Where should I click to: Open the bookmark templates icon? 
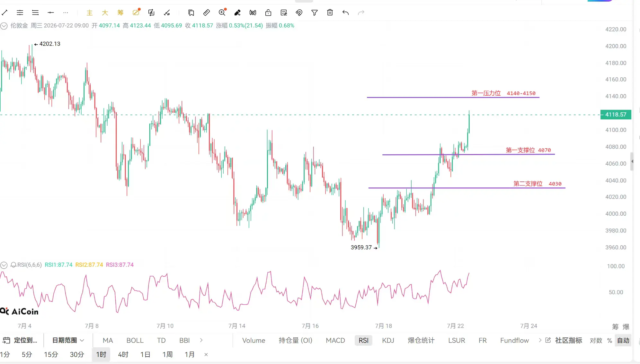click(x=191, y=13)
